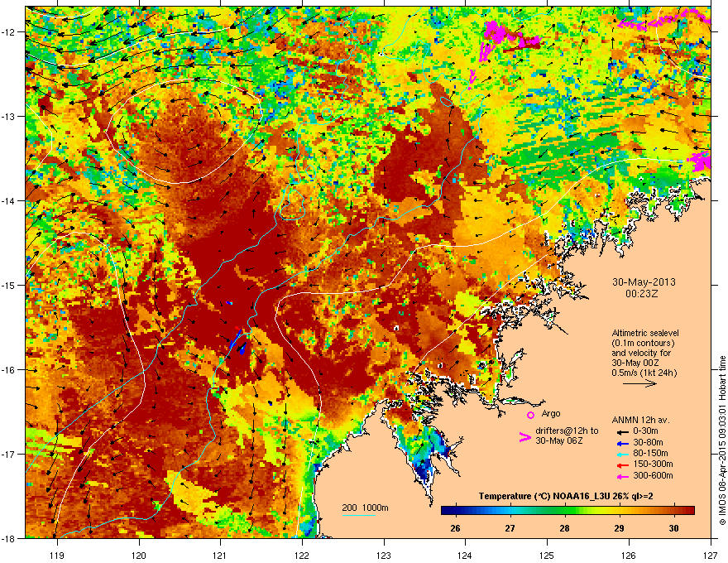Select the magenta 300-600m arrow legend symbol

622,476
